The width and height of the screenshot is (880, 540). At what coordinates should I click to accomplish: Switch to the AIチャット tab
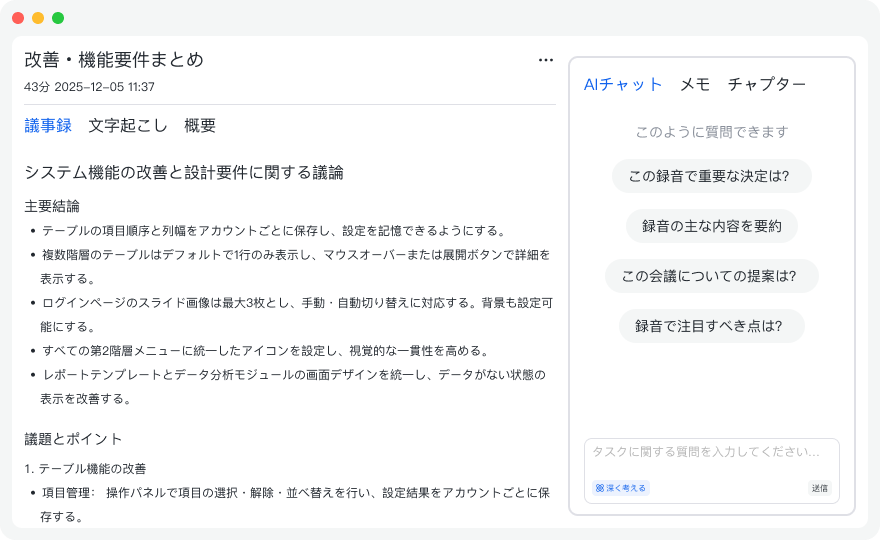point(623,84)
